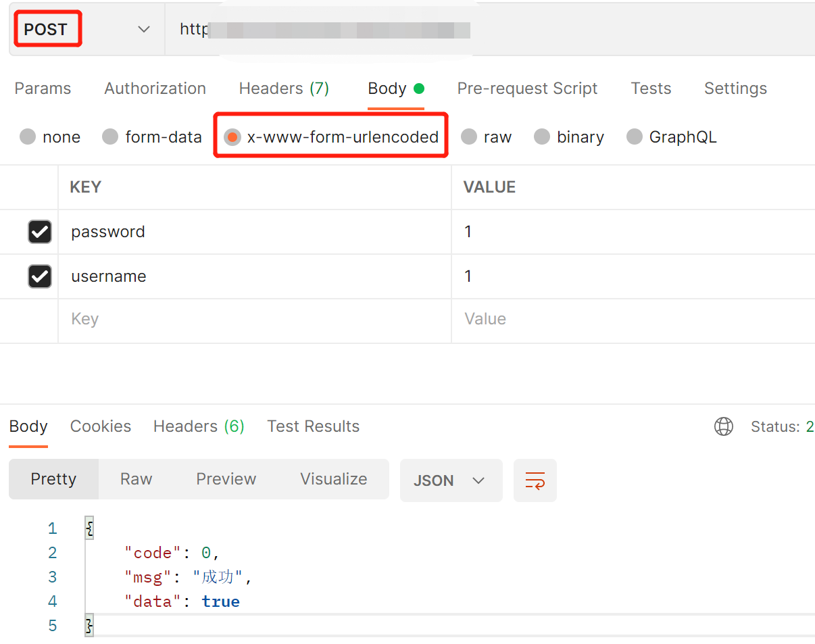Image resolution: width=815 pixels, height=644 pixels.
Task: Edit the username value field
Action: tap(633, 276)
